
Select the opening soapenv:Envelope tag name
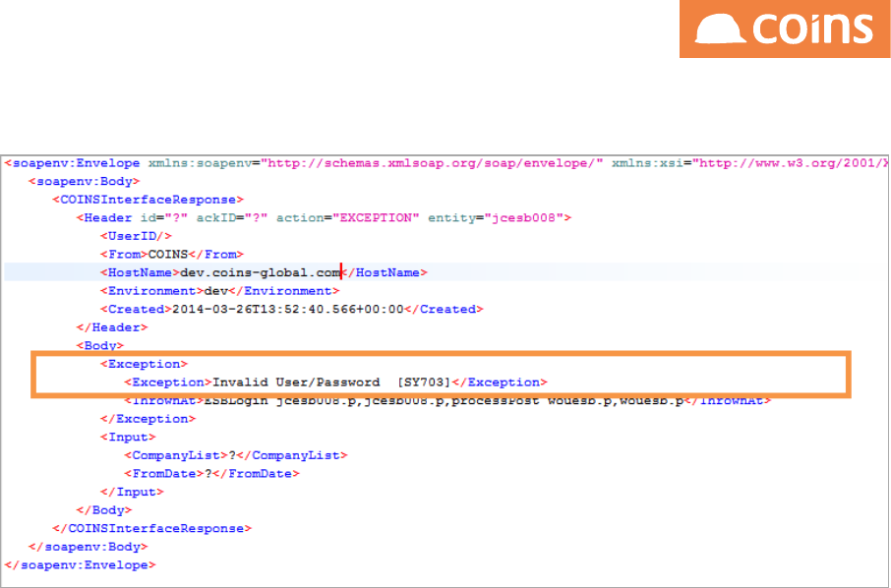[76, 163]
